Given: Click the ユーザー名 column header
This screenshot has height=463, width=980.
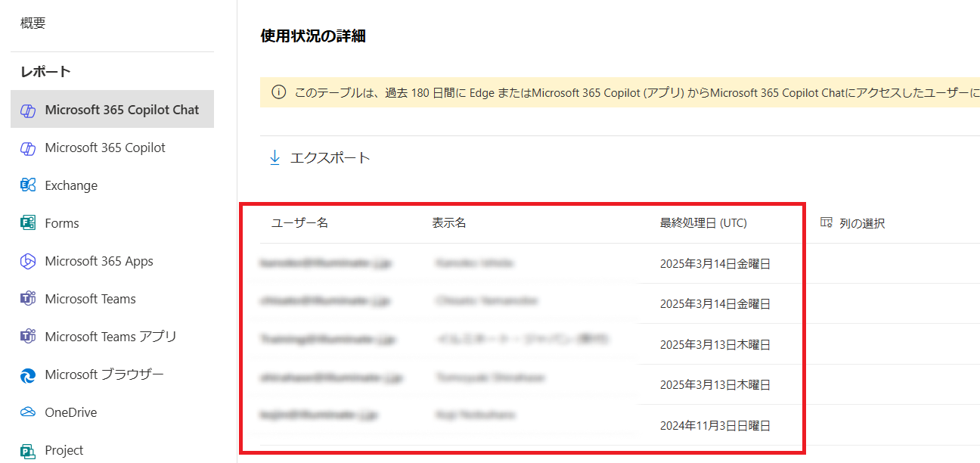Looking at the screenshot, I should [x=299, y=222].
